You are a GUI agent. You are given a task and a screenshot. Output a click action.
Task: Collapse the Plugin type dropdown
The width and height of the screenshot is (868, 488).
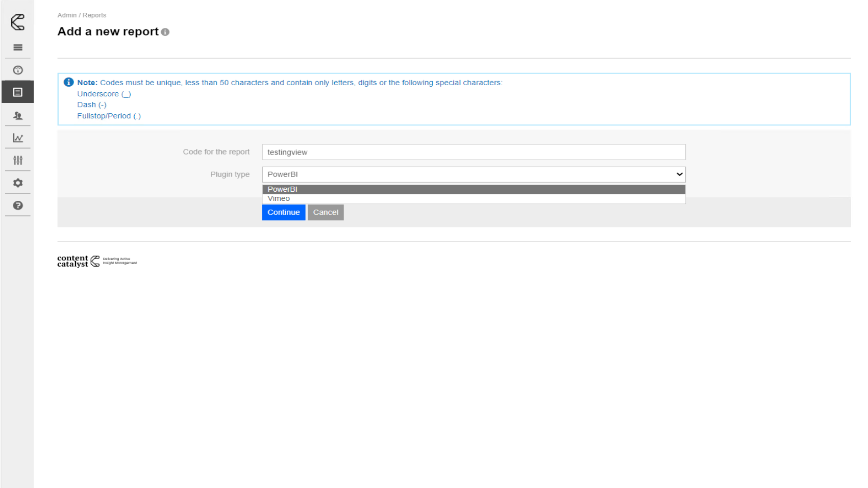pyautogui.click(x=473, y=174)
